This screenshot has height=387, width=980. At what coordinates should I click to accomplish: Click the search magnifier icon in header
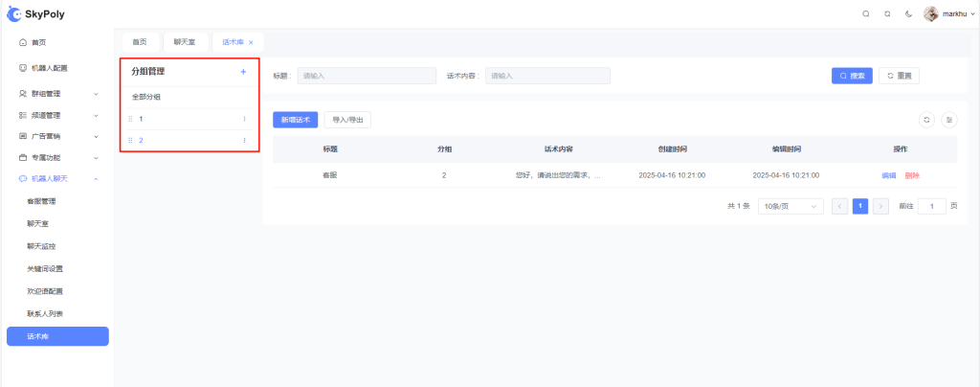[x=866, y=13]
